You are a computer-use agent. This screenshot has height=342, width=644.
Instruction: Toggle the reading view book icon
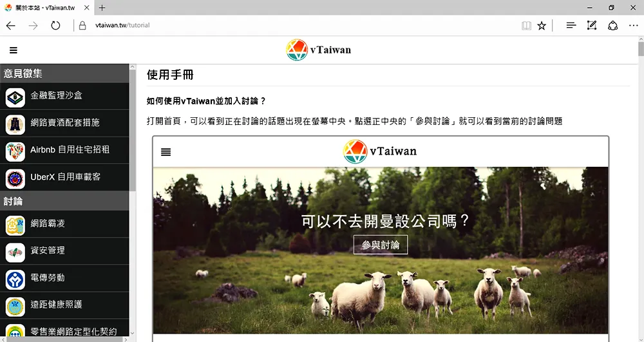pos(526,26)
